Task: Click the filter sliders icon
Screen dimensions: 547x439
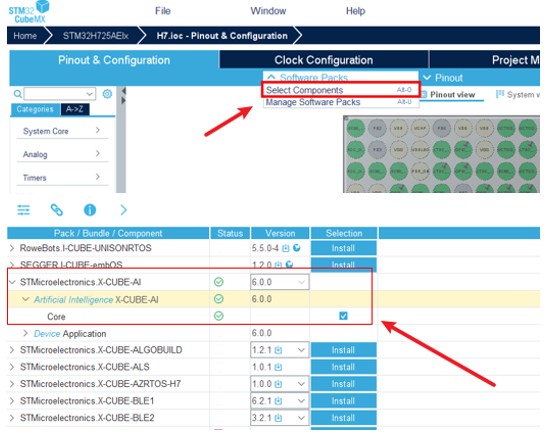Action: click(24, 210)
